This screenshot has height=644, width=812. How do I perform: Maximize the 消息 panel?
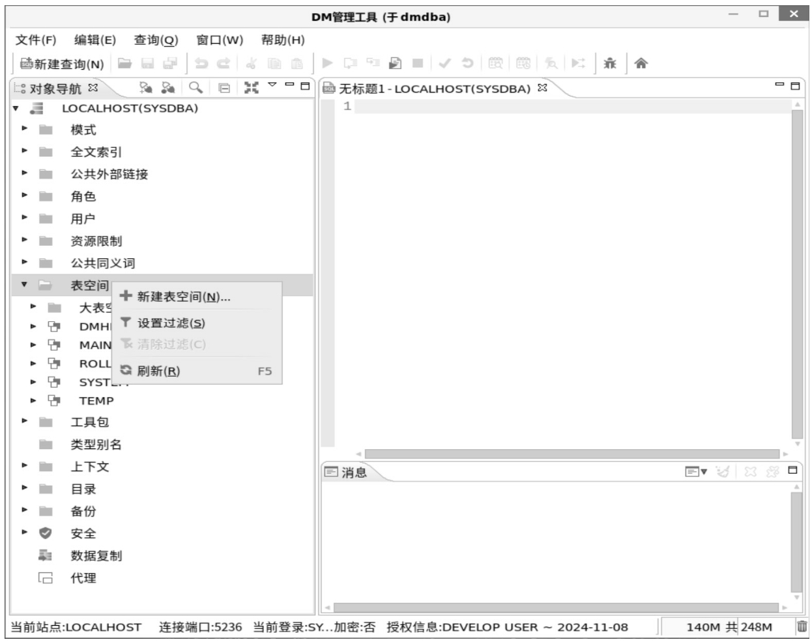point(792,471)
